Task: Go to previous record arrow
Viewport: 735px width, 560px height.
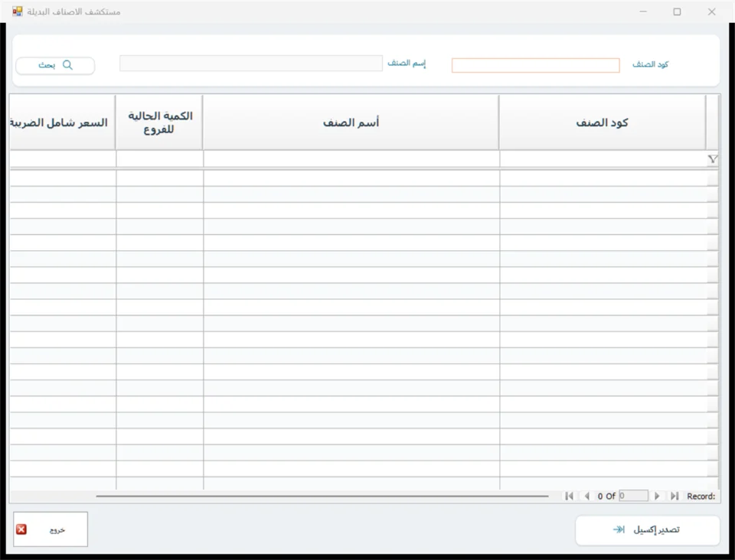Action: [x=586, y=496]
